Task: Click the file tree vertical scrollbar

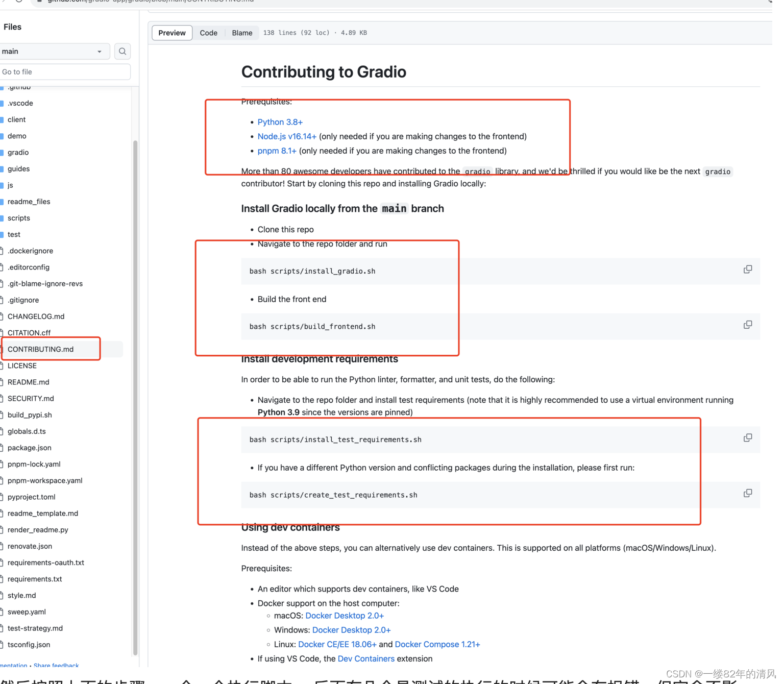Action: click(x=135, y=397)
